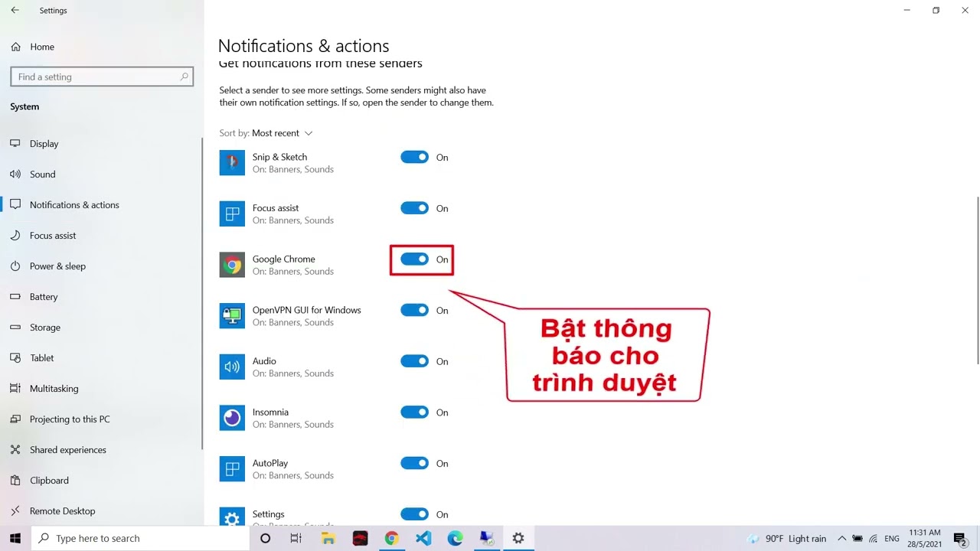The height and width of the screenshot is (551, 980).
Task: Open Cortana from the taskbar
Action: pos(265,538)
